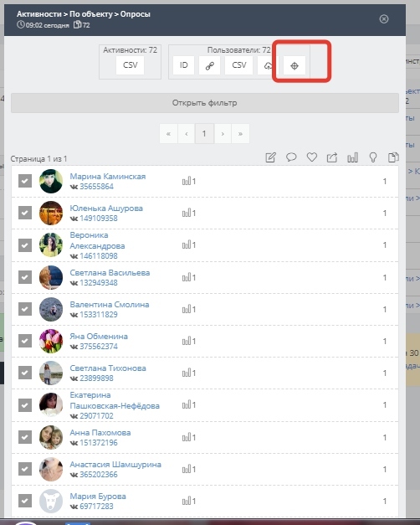
Task: Click the cloud upload icon button
Action: pyautogui.click(x=268, y=65)
